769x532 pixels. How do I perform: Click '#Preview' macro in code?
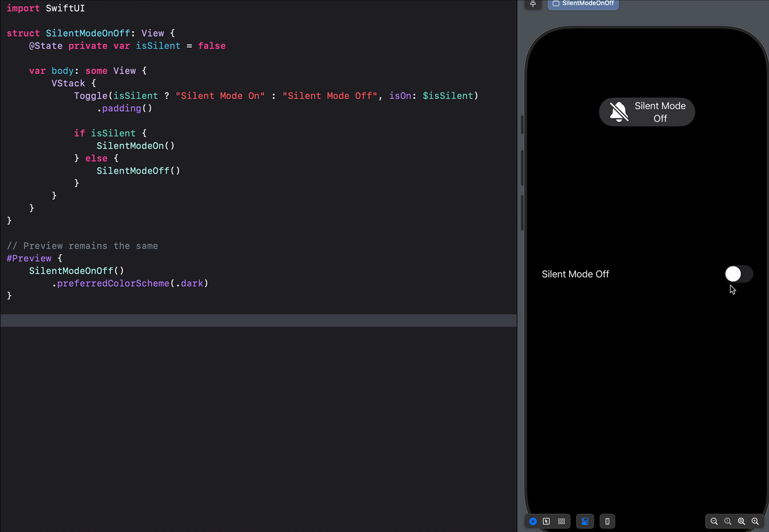(29, 259)
